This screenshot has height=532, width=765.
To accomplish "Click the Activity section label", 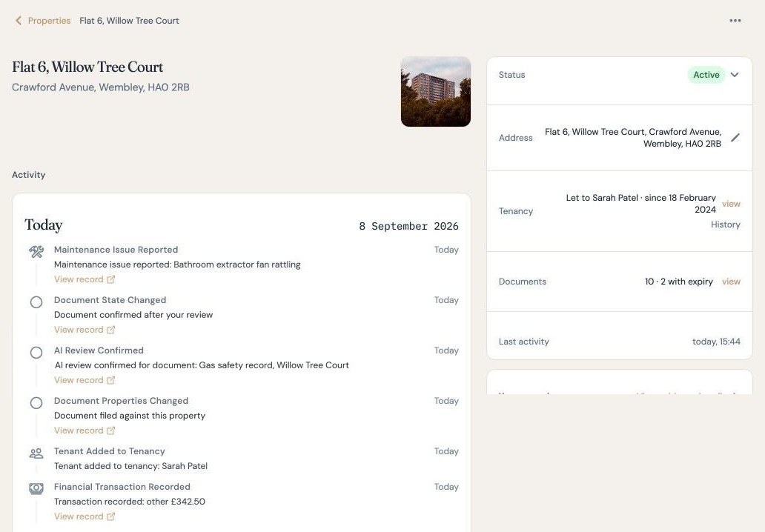I will (28, 175).
